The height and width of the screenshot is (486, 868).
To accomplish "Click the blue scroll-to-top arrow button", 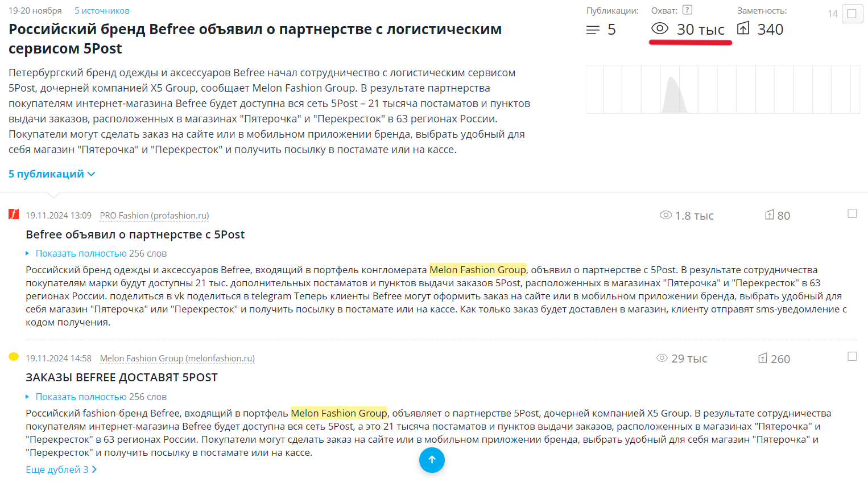I will tap(432, 460).
